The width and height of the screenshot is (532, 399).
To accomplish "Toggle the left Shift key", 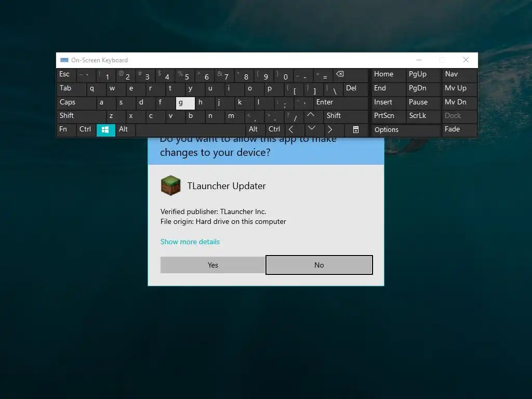I will 81,116.
